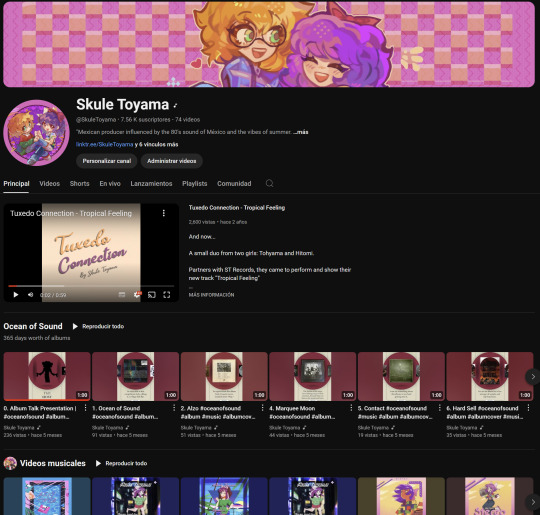Click the 365 days worth of albums text
540x515 pixels.
pos(37,338)
